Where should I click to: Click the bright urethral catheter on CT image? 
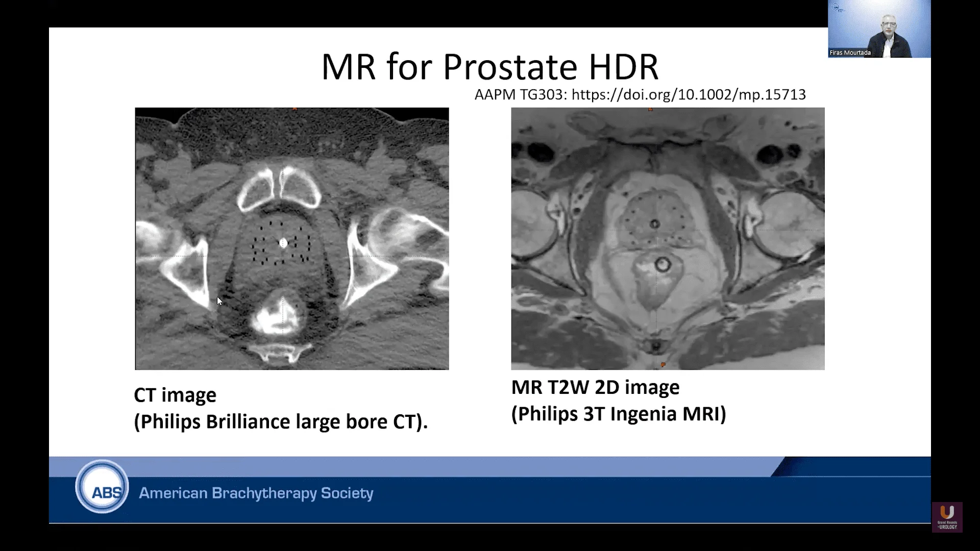[283, 243]
